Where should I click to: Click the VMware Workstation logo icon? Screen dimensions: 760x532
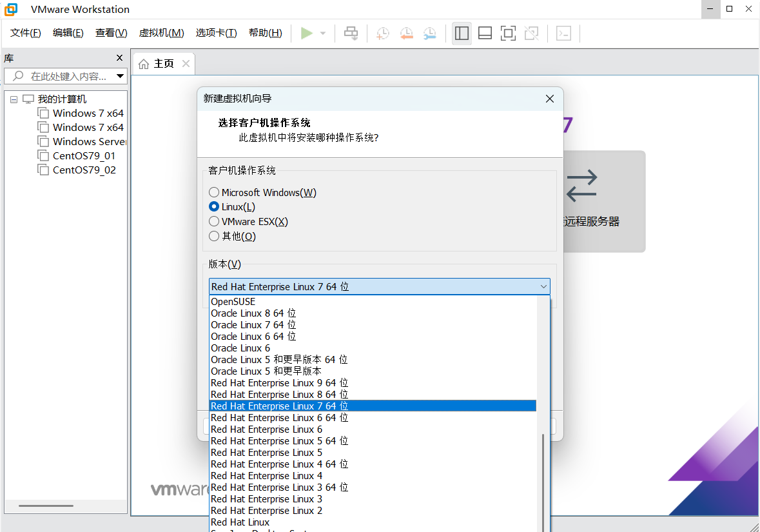click(x=11, y=9)
